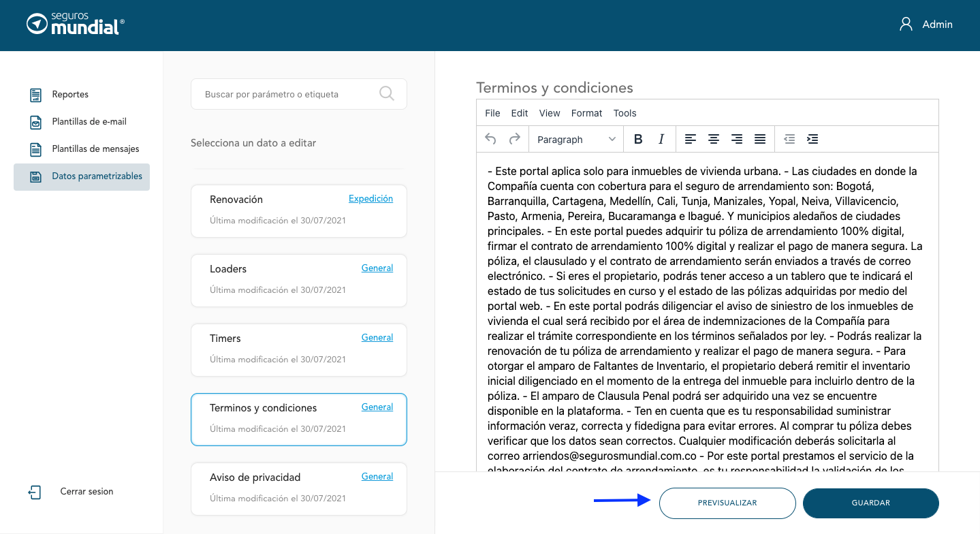Select the Timers data card

tap(299, 350)
